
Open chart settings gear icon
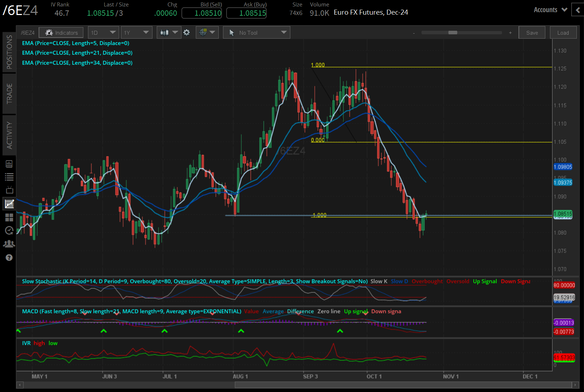[187, 33]
